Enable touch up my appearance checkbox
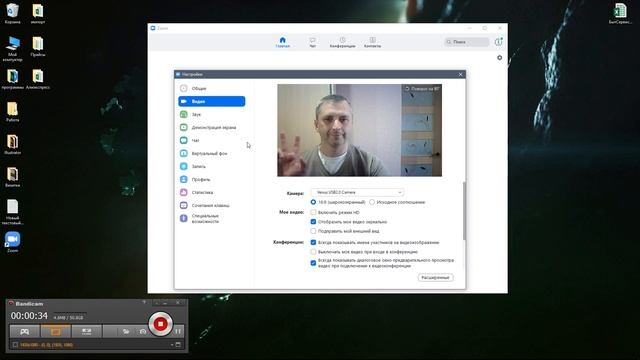640x360 pixels. (x=313, y=231)
